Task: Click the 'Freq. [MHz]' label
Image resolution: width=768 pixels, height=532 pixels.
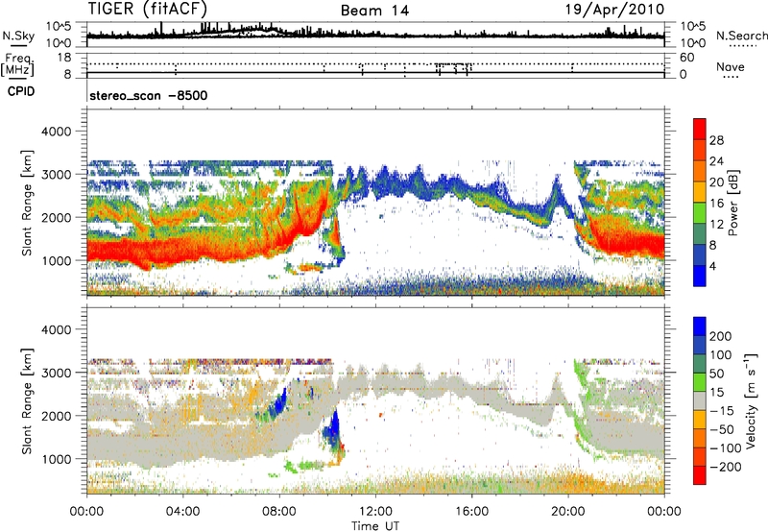Action: tap(18, 65)
